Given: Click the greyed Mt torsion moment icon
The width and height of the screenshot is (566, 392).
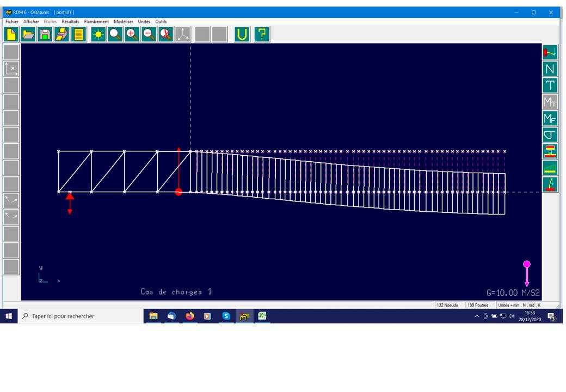Looking at the screenshot, I should [x=550, y=102].
